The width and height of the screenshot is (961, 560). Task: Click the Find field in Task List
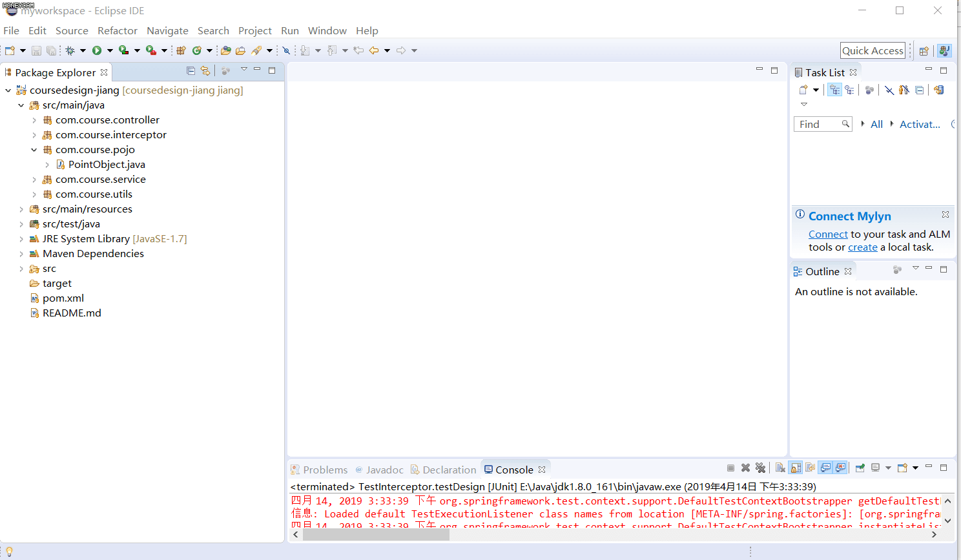coord(823,124)
